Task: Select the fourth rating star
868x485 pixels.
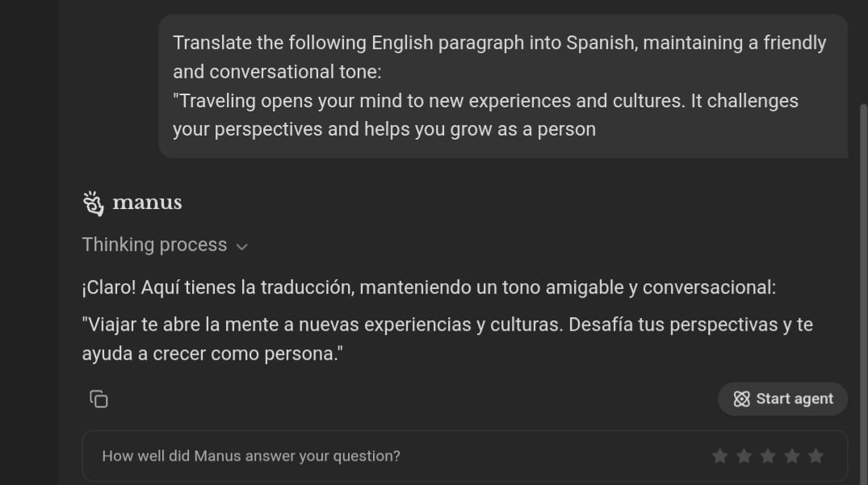Action: [x=791, y=456]
